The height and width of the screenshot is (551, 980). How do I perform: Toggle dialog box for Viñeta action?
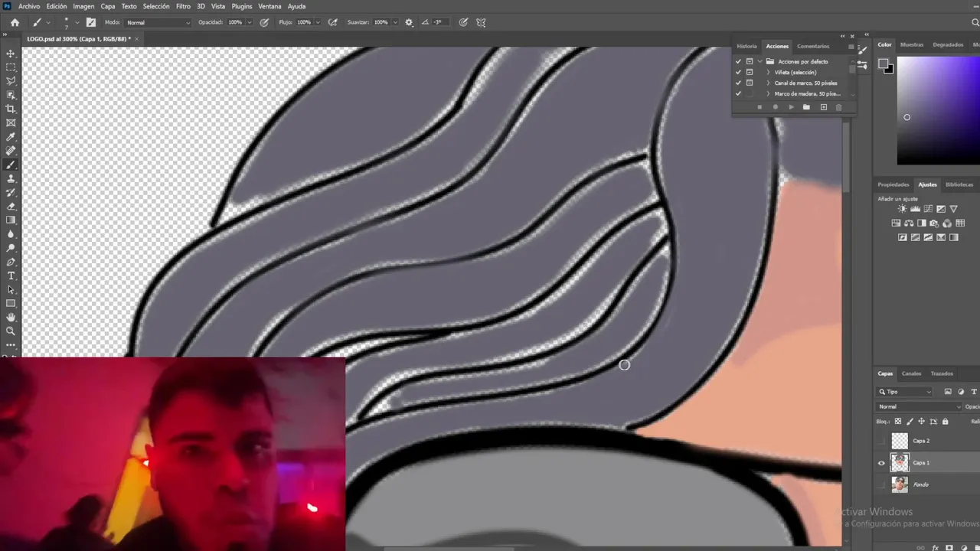click(x=750, y=72)
